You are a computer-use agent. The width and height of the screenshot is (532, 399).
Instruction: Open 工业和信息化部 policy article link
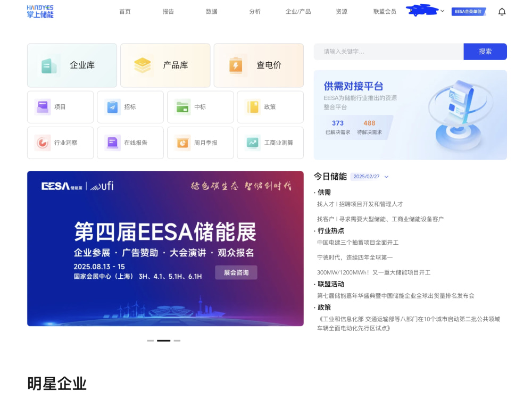pyautogui.click(x=409, y=323)
